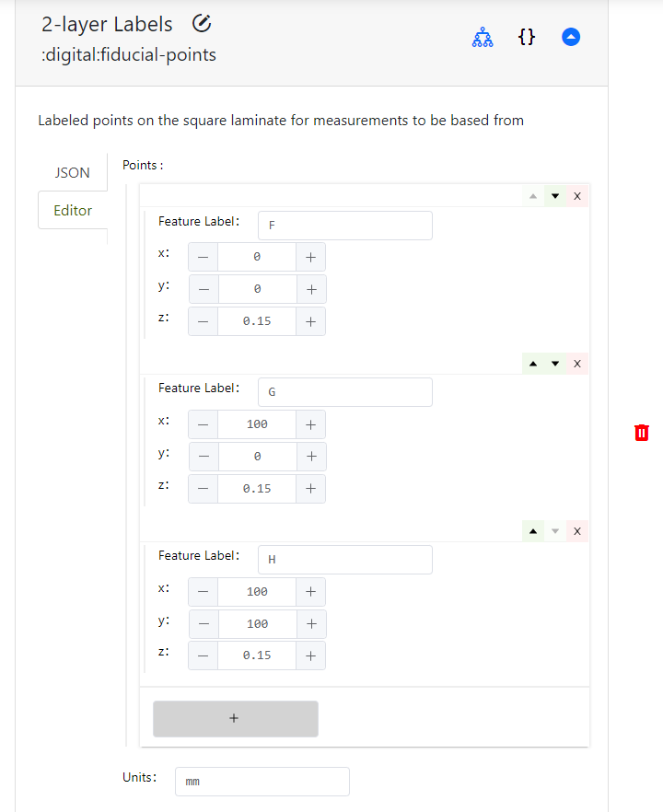
Task: Remove point F with its X button
Action: [x=577, y=196]
